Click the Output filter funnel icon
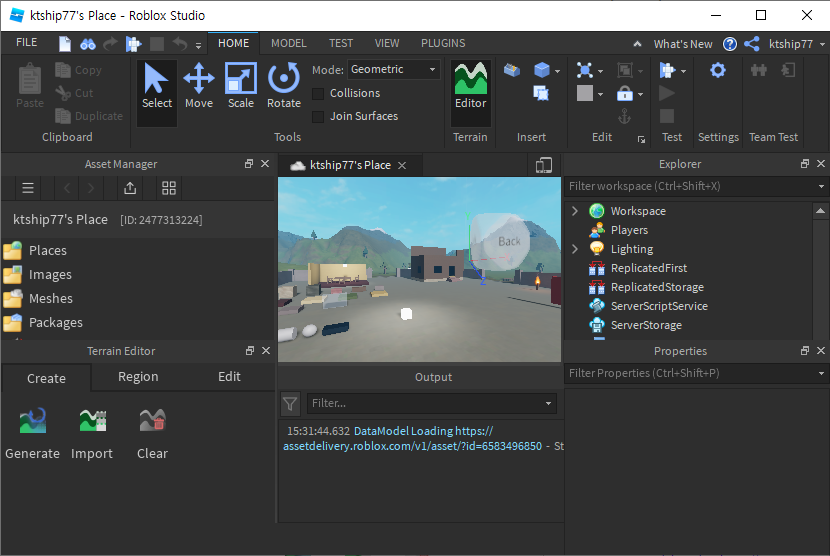Screen dimensions: 830x556 tap(290, 404)
